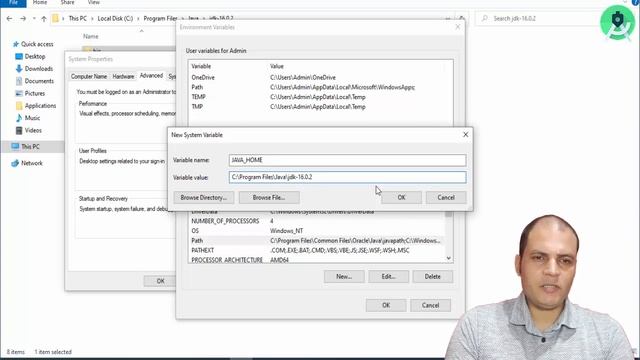The height and width of the screenshot is (360, 640).
Task: Open the File menu in Explorer
Action: tap(13, 3)
